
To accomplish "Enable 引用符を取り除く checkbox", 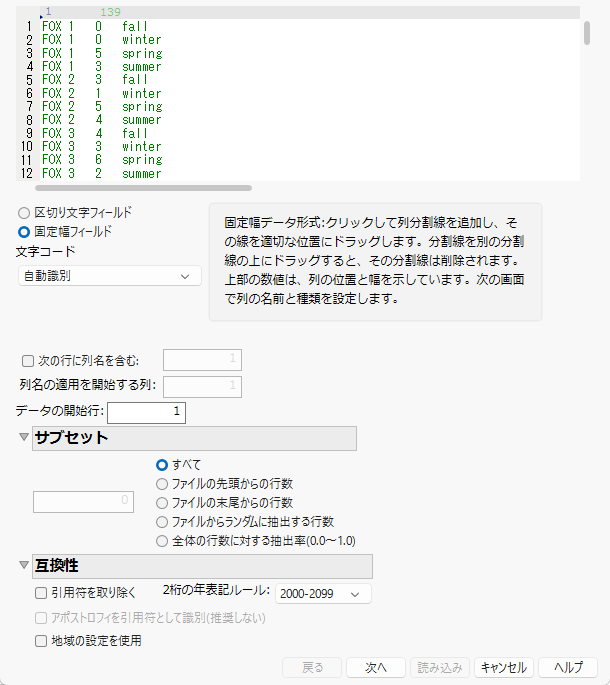I will [41, 593].
